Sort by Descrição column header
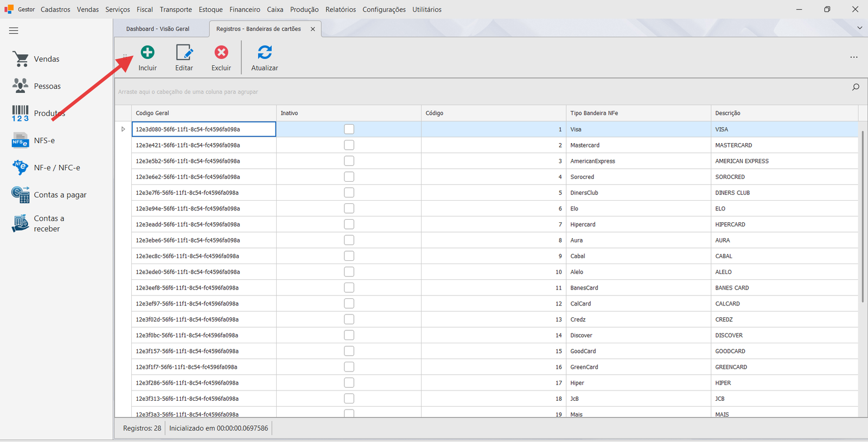 click(784, 113)
